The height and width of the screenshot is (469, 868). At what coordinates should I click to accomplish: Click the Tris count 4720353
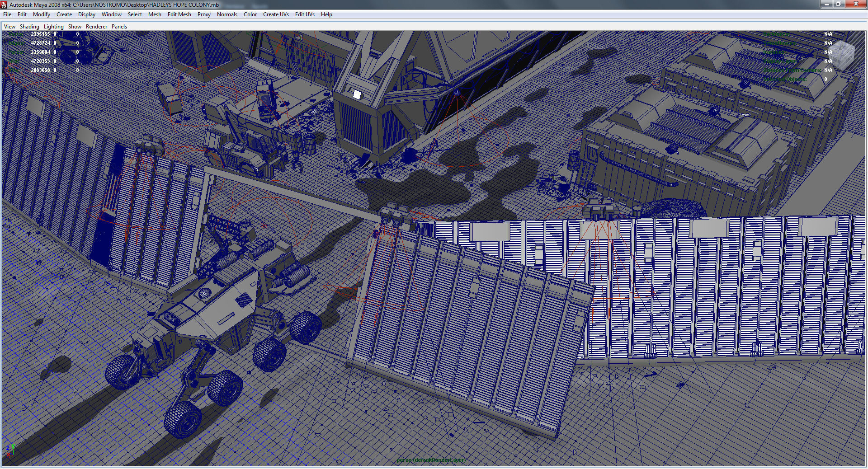tap(40, 61)
